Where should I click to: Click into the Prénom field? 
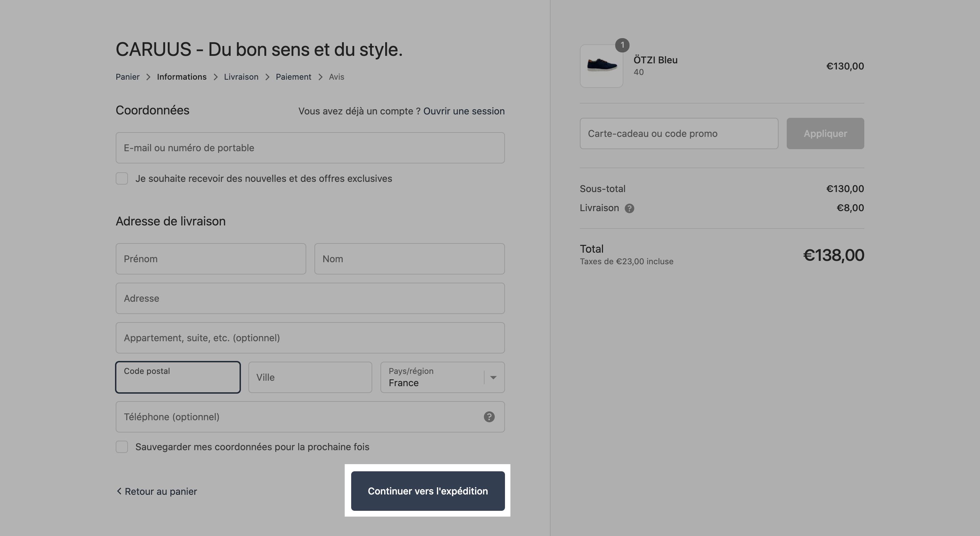(211, 259)
